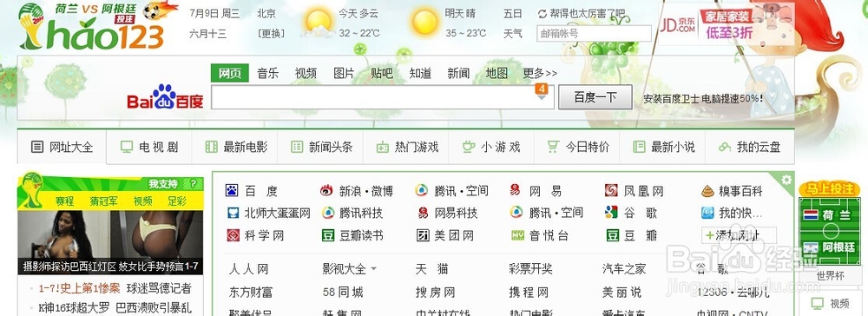Open the 汽车之家 link
Viewport: 868px width, 316px height.
pyautogui.click(x=624, y=269)
